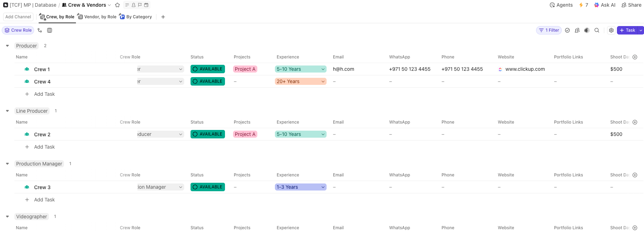
Task: Add column in Producer group header
Action: point(635,57)
